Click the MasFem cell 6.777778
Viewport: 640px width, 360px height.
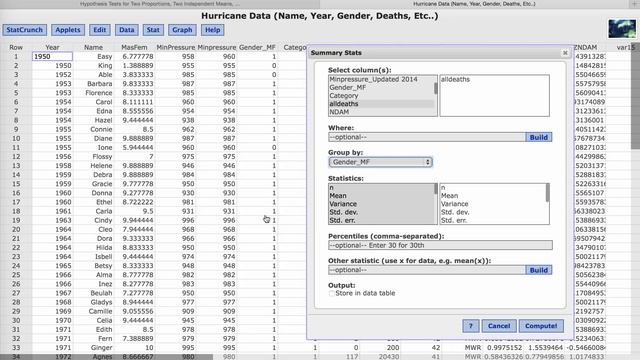pyautogui.click(x=138, y=56)
